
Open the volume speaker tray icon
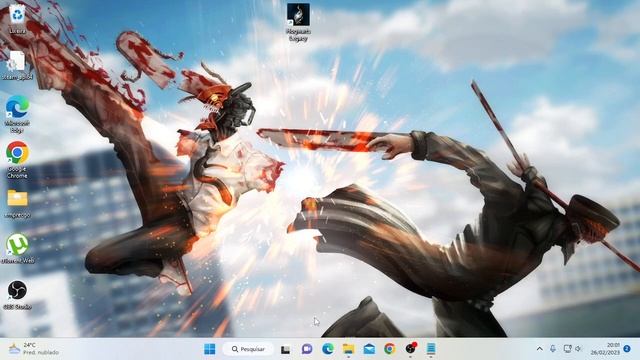click(578, 349)
